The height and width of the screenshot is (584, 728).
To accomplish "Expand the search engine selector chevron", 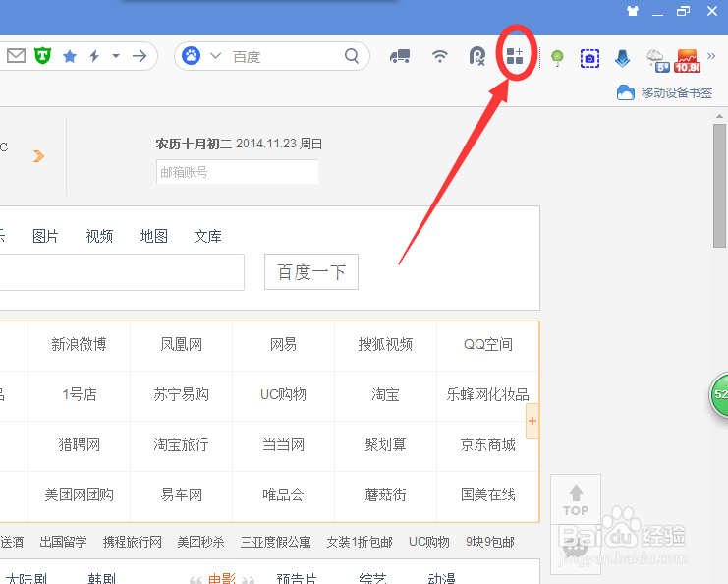I will coord(215,56).
